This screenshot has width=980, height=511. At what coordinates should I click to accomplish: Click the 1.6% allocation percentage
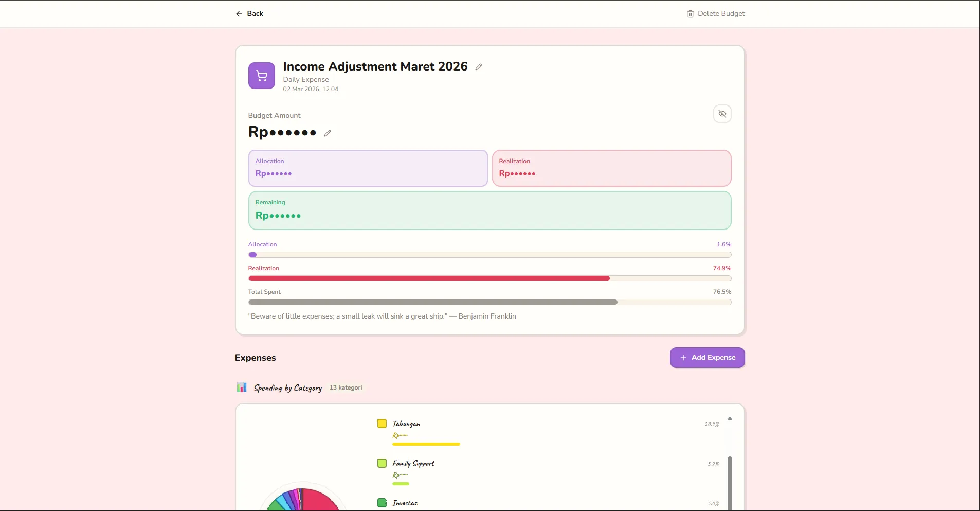point(724,244)
